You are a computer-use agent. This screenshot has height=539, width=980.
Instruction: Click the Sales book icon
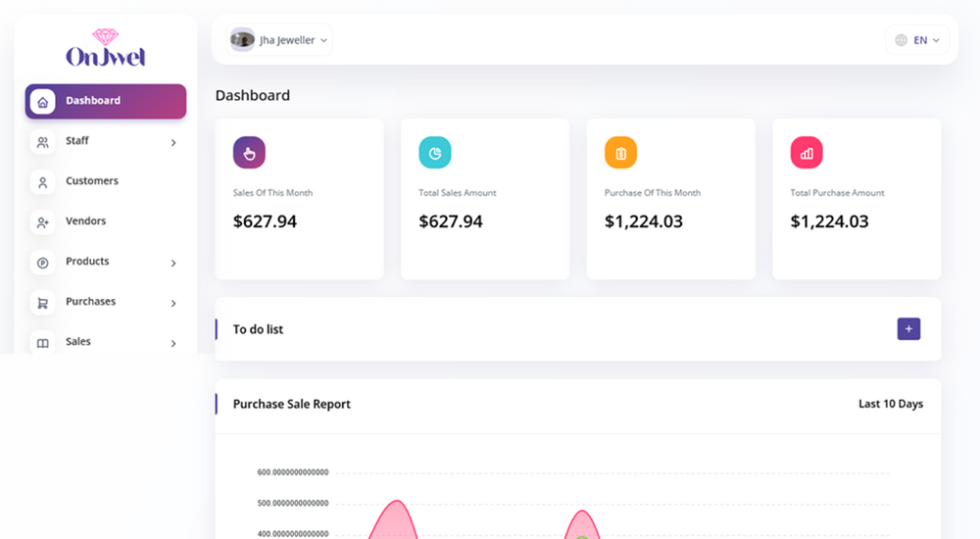[42, 343]
